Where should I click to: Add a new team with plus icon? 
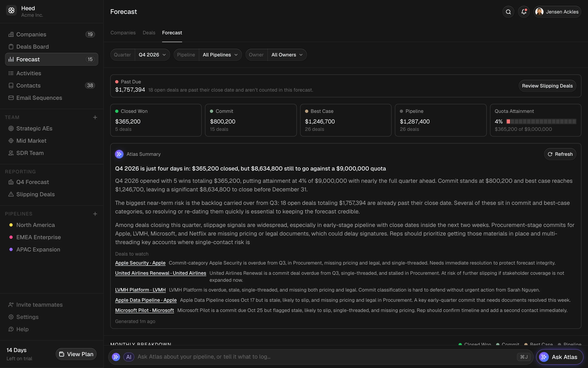[x=95, y=117]
